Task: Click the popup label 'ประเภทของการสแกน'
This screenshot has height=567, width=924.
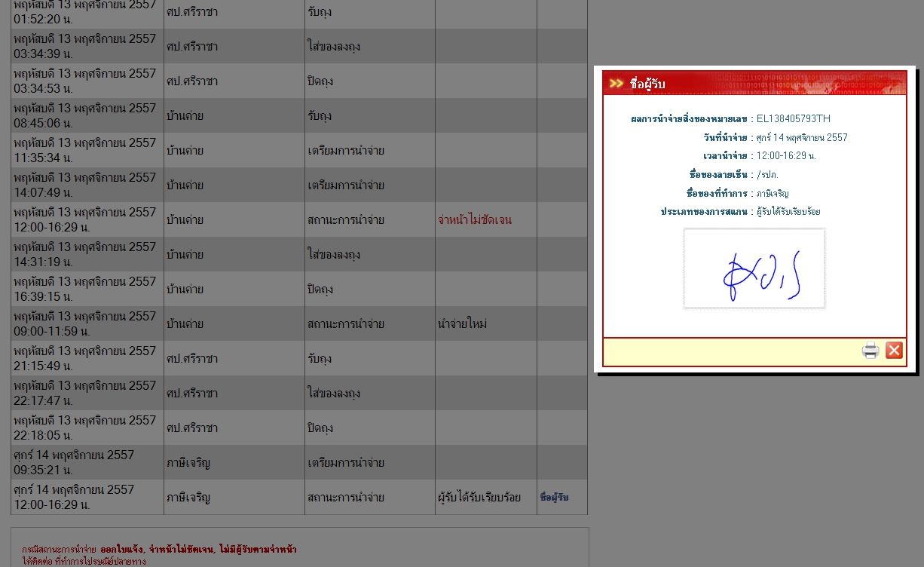Action: [x=704, y=212]
